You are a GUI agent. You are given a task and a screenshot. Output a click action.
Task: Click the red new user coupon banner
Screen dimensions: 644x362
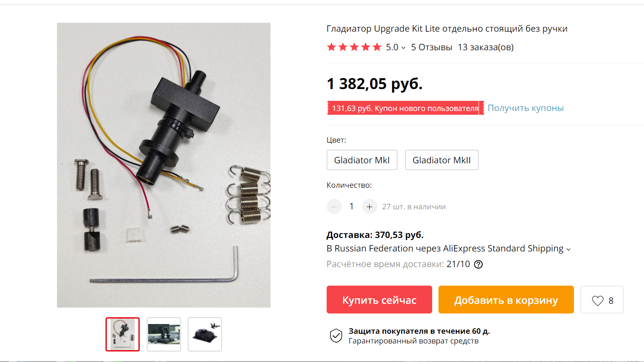point(405,108)
